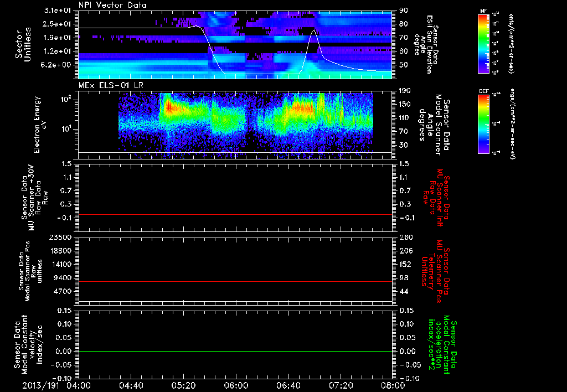The height and width of the screenshot is (392, 567).
Task: Click the '44' telemetry tick value
Action: tap(403, 291)
